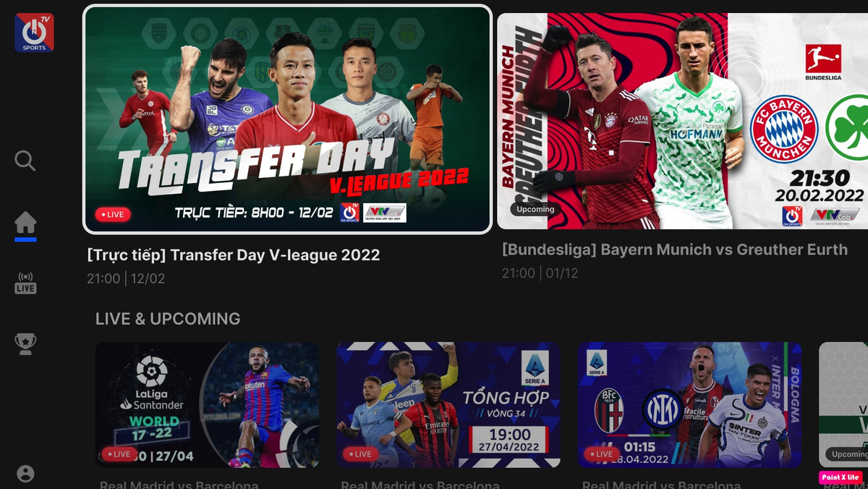Click the ON Sports TV logo

pyautogui.click(x=34, y=33)
